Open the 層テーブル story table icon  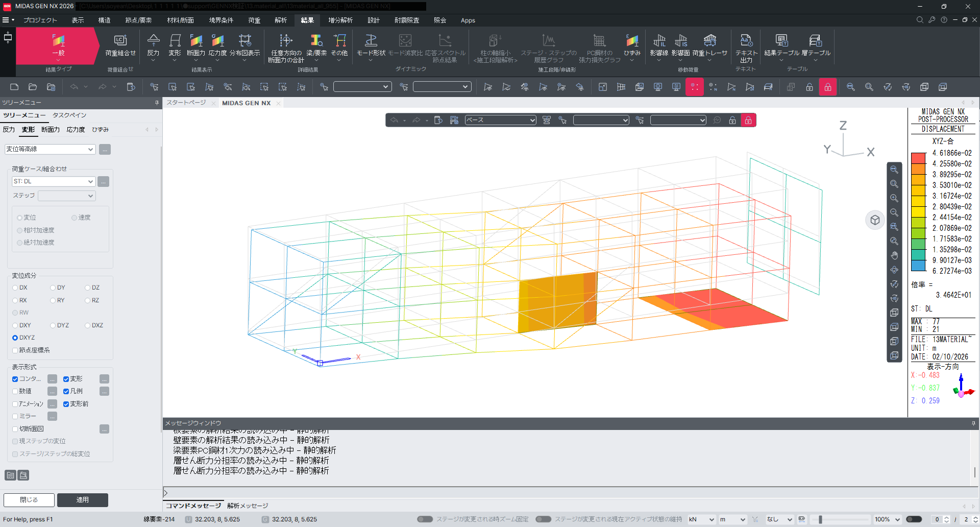816,45
